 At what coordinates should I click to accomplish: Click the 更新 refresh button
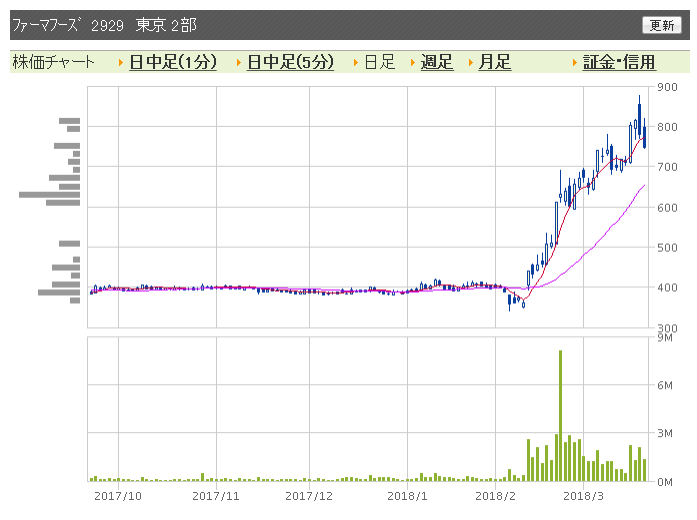click(661, 25)
